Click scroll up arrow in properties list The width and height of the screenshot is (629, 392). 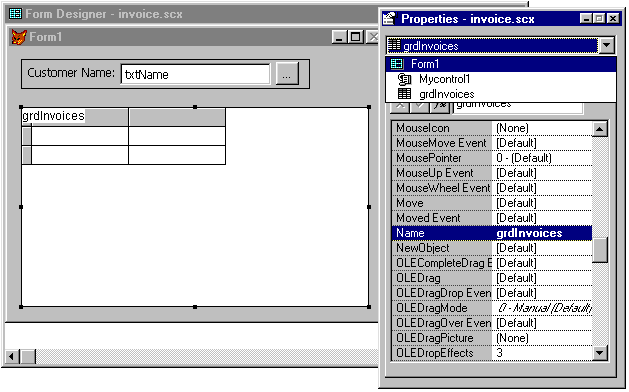pos(600,129)
